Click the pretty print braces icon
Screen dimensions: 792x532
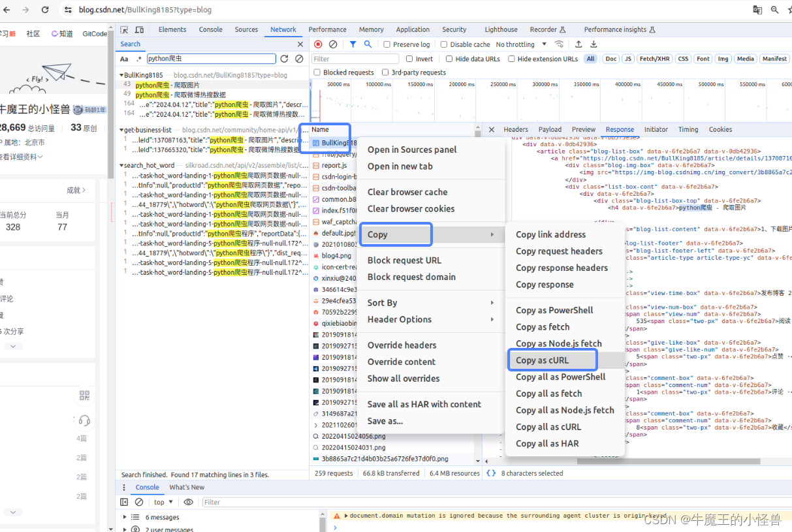491,473
